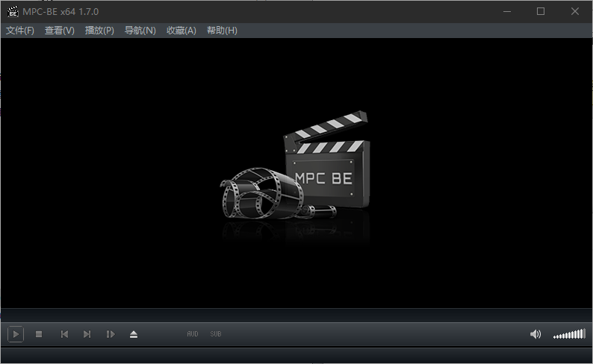593x364 pixels.
Task: Skip to next file button
Action: (87, 334)
